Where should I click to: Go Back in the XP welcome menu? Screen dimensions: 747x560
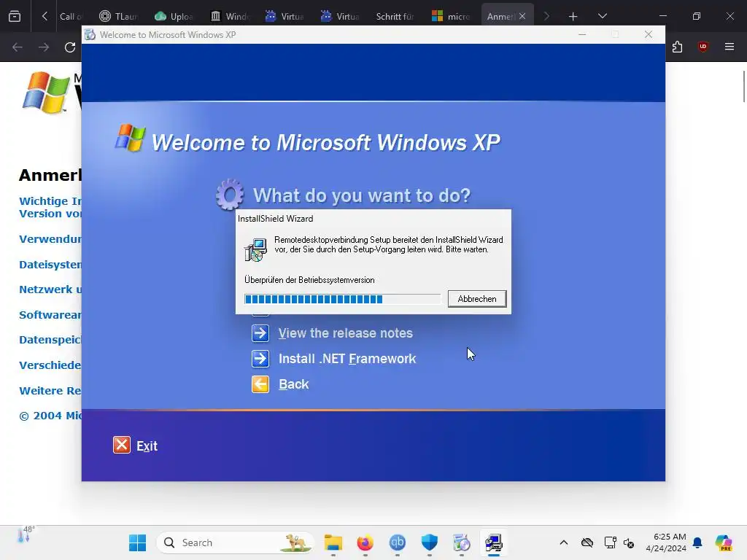coord(293,384)
